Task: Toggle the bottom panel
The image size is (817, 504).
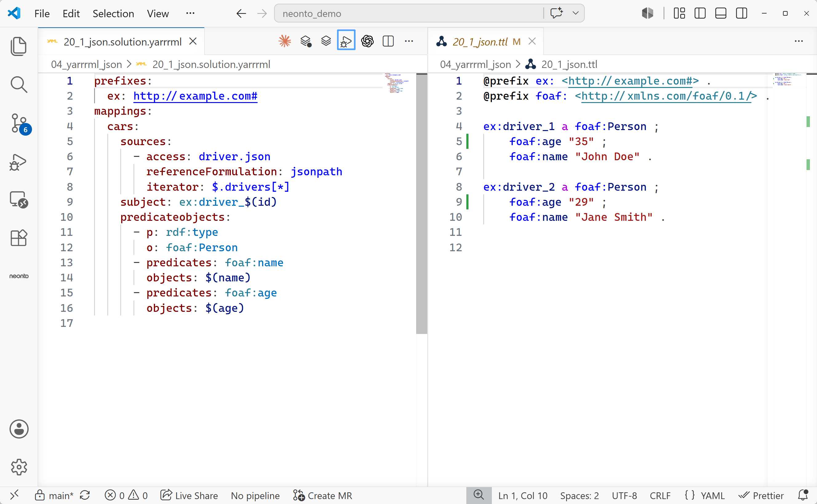Action: pos(721,13)
